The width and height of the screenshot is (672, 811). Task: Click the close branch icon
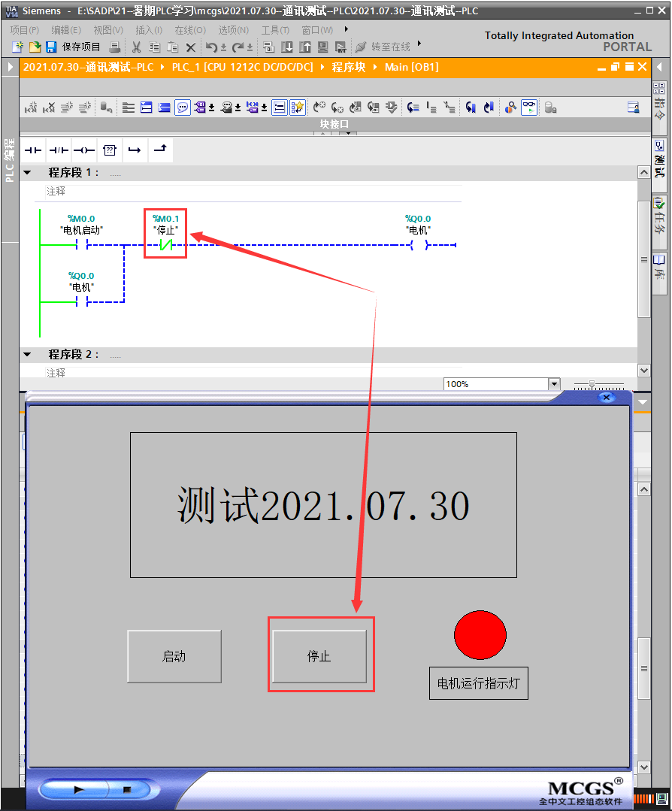[160, 150]
